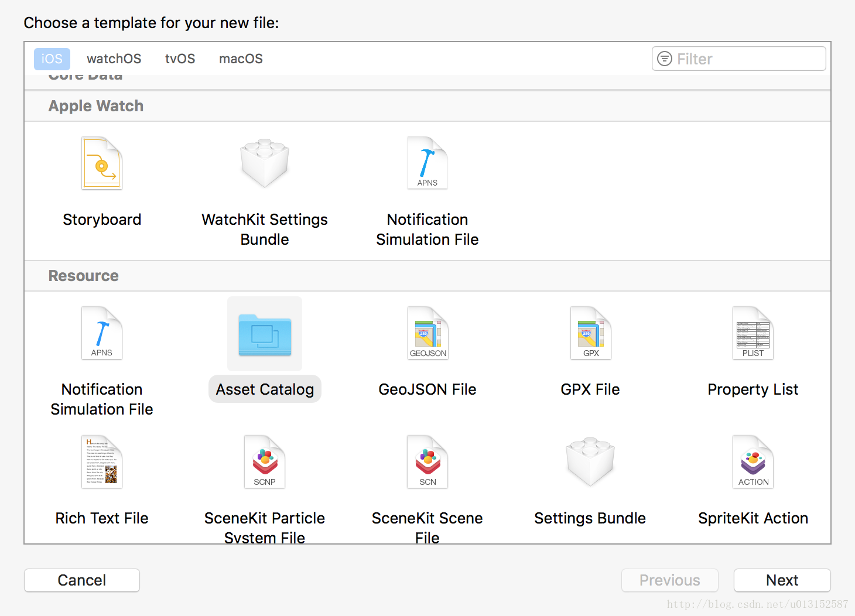Open the macOS platform tab
The width and height of the screenshot is (855, 616).
[x=241, y=59]
